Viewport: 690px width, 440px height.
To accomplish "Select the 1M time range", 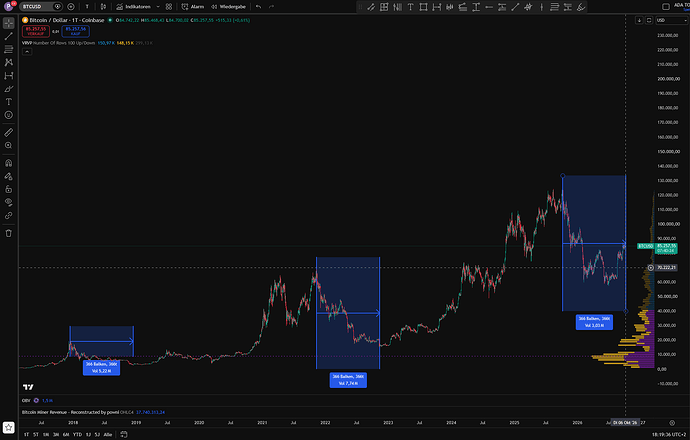I will (46, 435).
